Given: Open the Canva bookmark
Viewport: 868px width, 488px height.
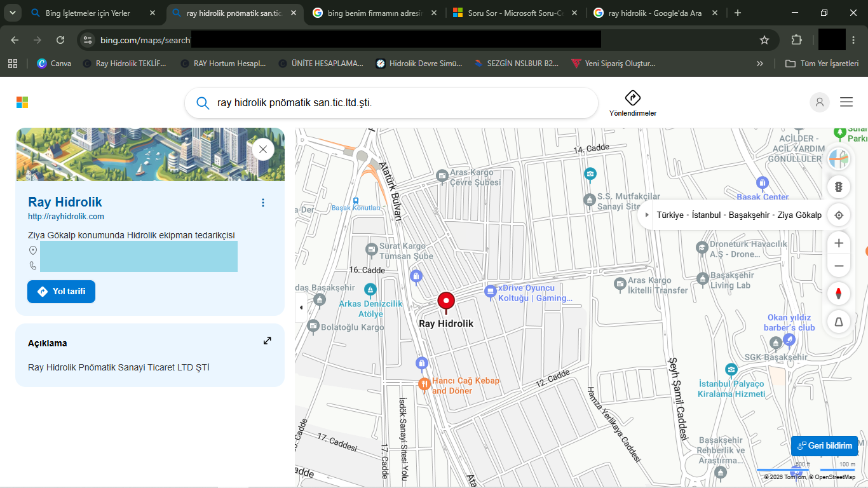Looking at the screenshot, I should click(54, 64).
